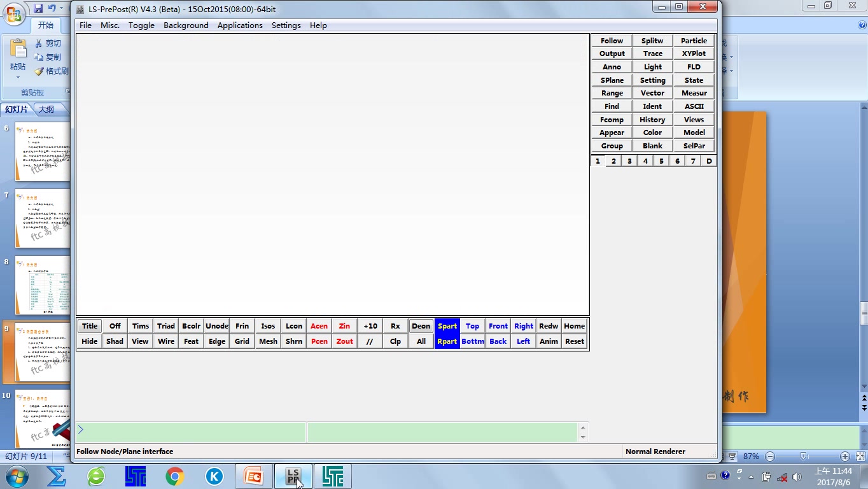868x489 pixels.
Task: Open the Fcomp panel
Action: (x=612, y=120)
